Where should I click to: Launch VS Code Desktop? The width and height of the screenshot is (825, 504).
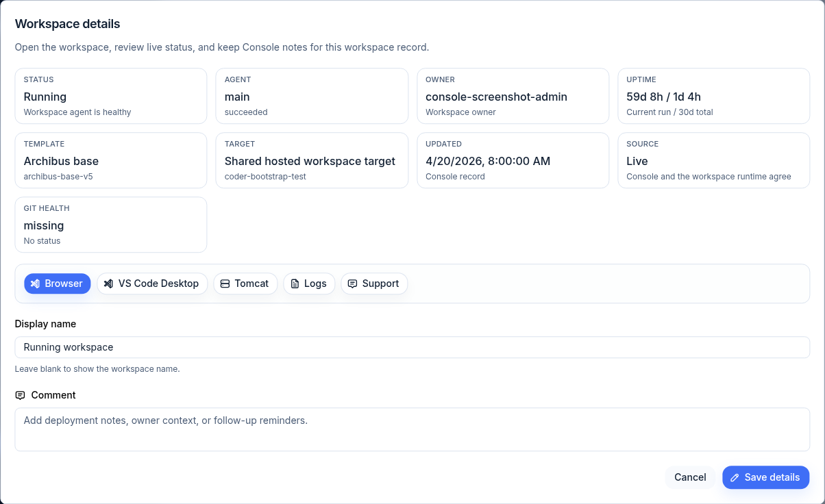[x=152, y=283]
